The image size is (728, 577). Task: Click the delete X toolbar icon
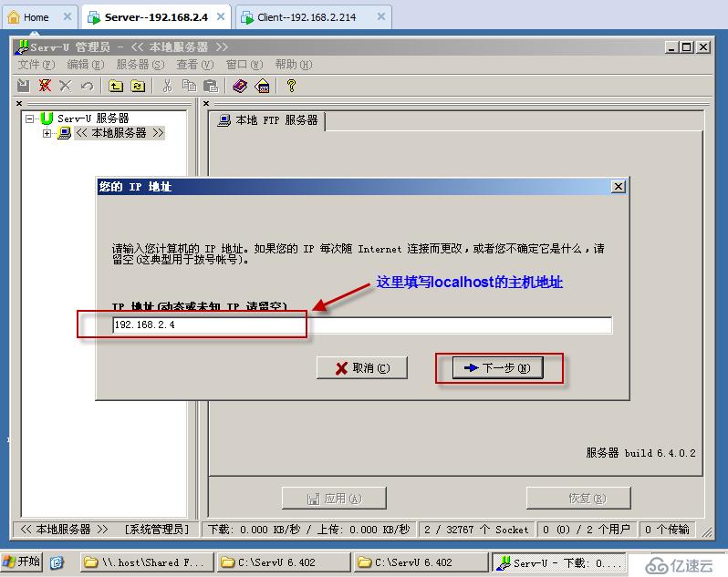coord(66,86)
